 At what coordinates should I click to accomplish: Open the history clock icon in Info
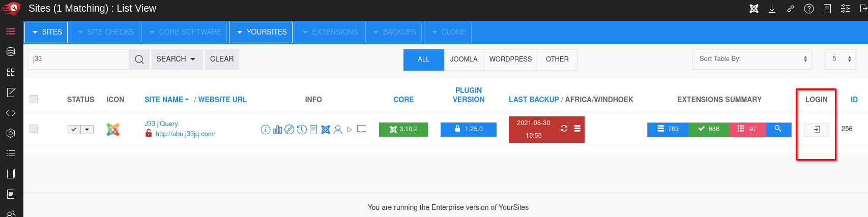302,130
